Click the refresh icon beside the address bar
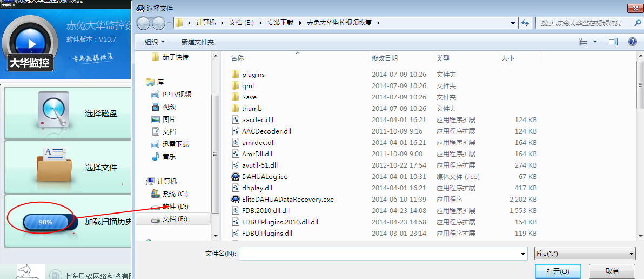This screenshot has height=279, width=644. (525, 23)
